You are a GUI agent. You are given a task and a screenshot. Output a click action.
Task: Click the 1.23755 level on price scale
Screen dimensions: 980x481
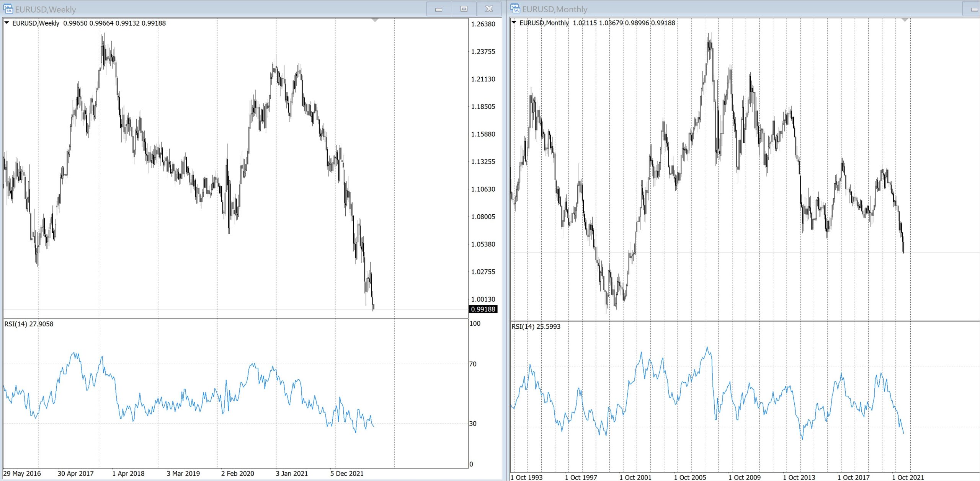483,52
